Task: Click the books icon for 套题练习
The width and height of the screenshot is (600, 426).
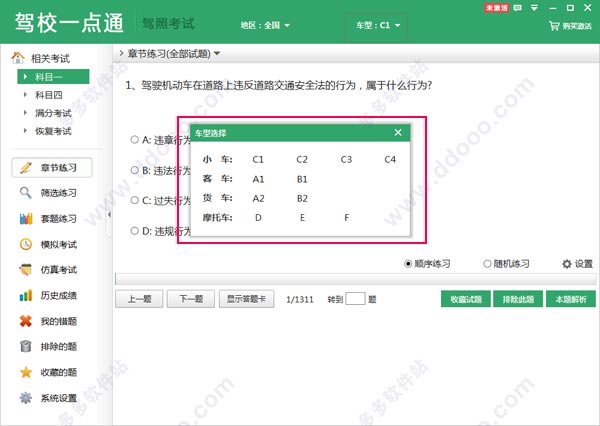Action: 26,219
